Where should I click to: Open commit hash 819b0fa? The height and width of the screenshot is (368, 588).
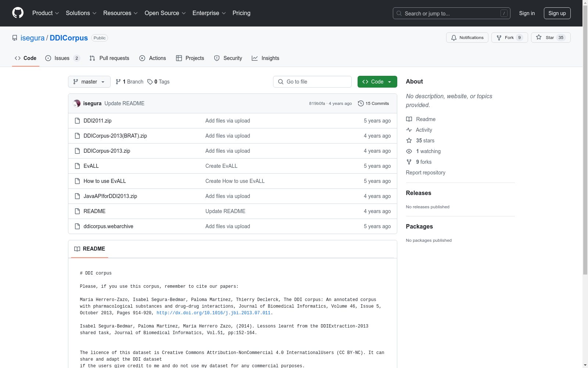coord(317,103)
